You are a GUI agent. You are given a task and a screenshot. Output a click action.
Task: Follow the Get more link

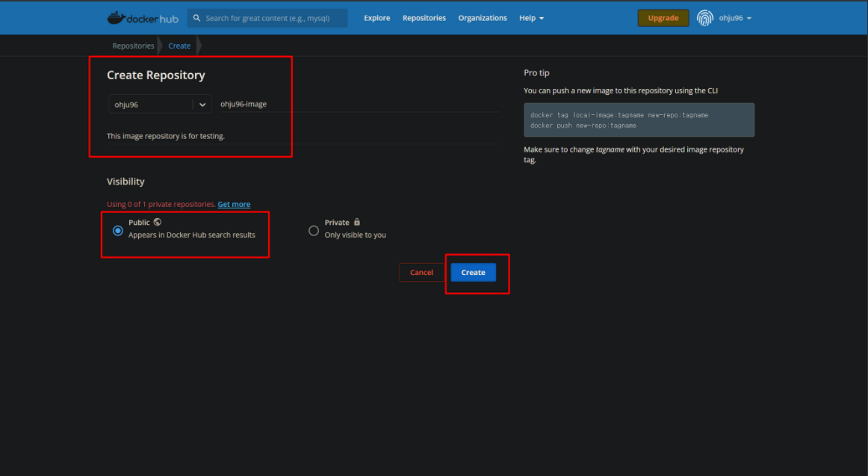[x=234, y=204]
